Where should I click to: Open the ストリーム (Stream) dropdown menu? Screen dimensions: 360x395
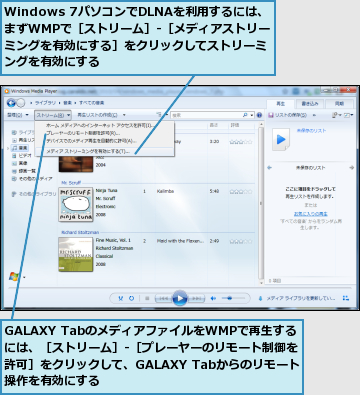53,115
